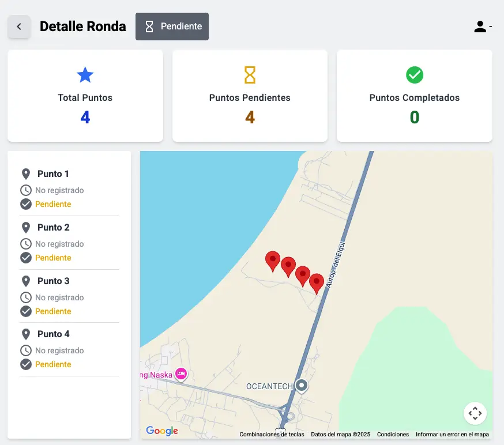The width and height of the screenshot is (504, 445).
Task: Toggle Punto 1's Pendiente status check
Action: [26, 204]
